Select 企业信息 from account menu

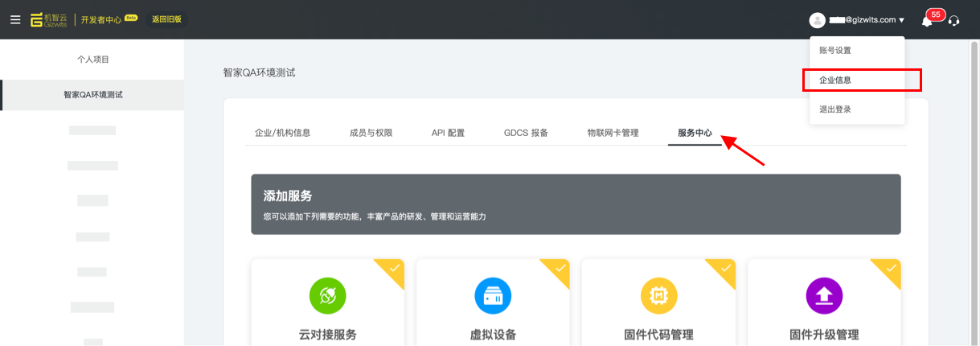pyautogui.click(x=835, y=80)
